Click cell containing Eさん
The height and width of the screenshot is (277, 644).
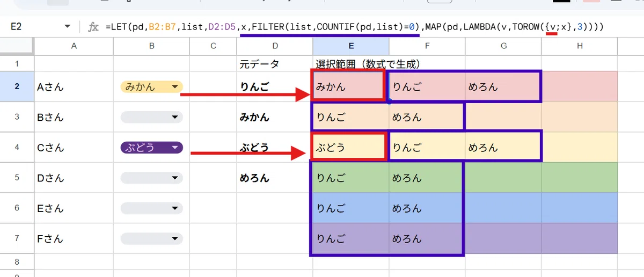click(x=74, y=208)
